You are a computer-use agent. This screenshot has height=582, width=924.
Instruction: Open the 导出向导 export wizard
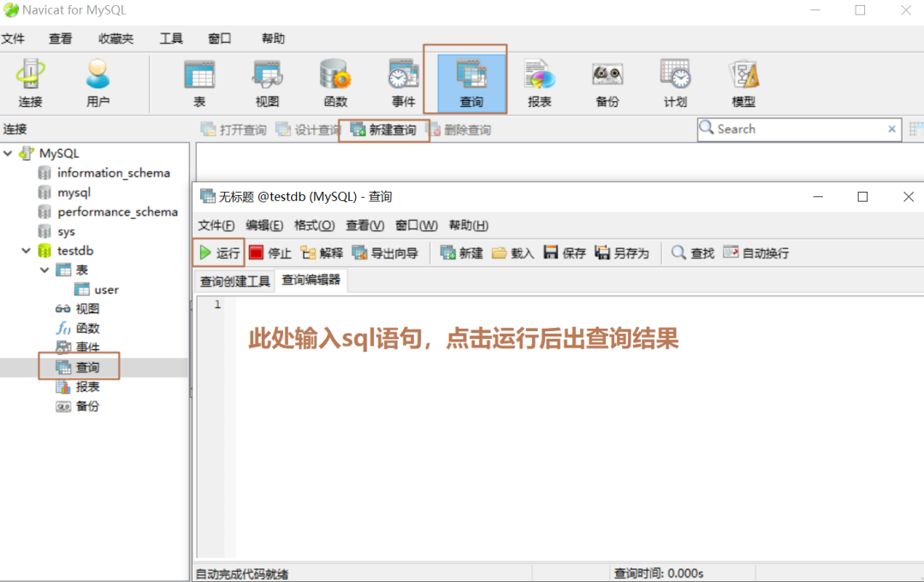click(385, 253)
